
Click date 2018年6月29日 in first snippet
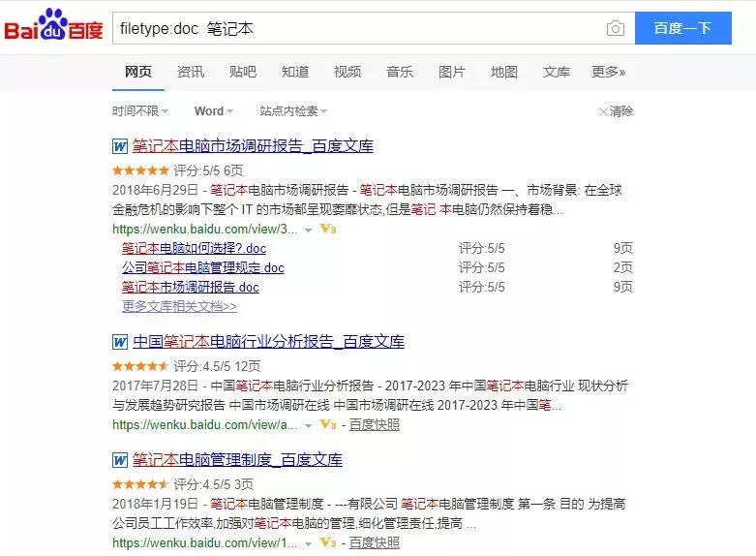[x=155, y=190]
